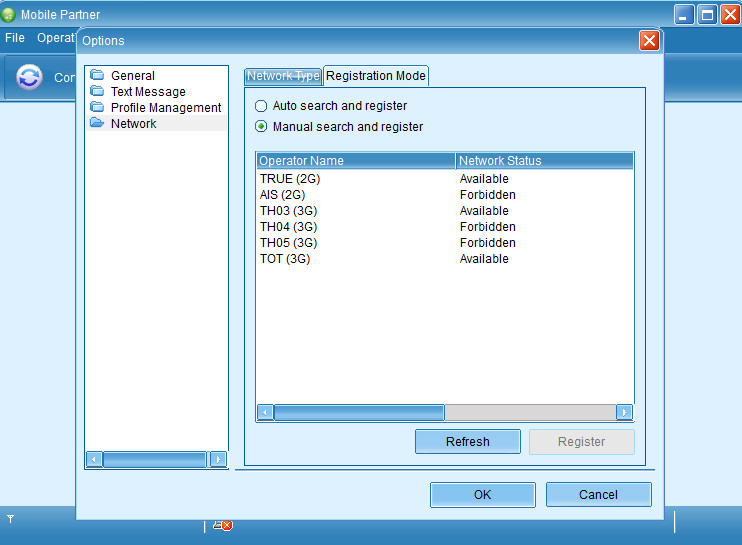Click the open Network folder icon
Image resolution: width=742 pixels, height=545 pixels.
[x=97, y=123]
